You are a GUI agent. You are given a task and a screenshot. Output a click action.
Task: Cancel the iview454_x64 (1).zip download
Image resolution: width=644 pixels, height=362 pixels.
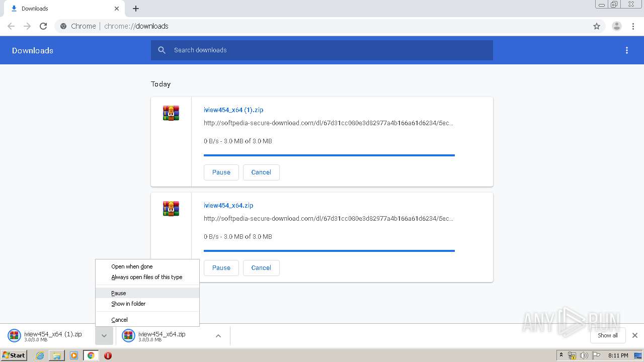click(261, 172)
